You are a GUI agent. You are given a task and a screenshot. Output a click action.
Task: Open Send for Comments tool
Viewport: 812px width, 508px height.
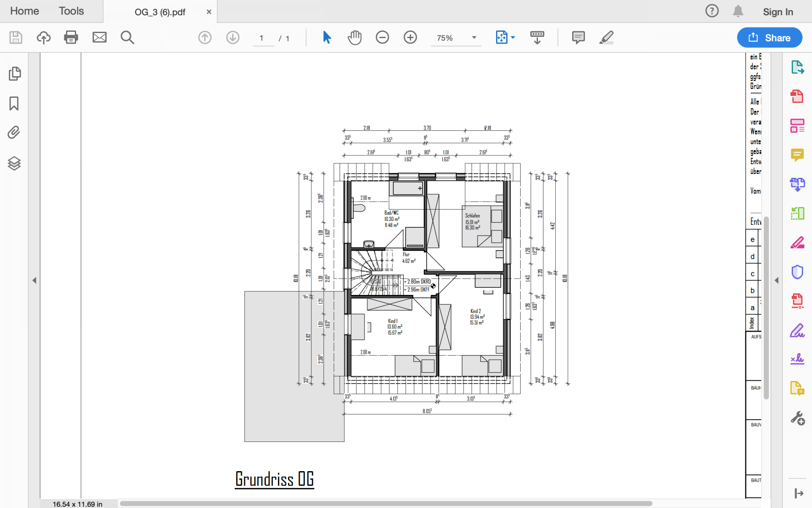[797, 388]
